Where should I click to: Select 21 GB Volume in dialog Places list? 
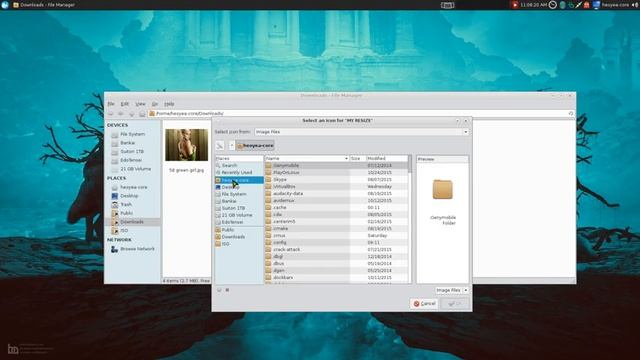(239, 215)
